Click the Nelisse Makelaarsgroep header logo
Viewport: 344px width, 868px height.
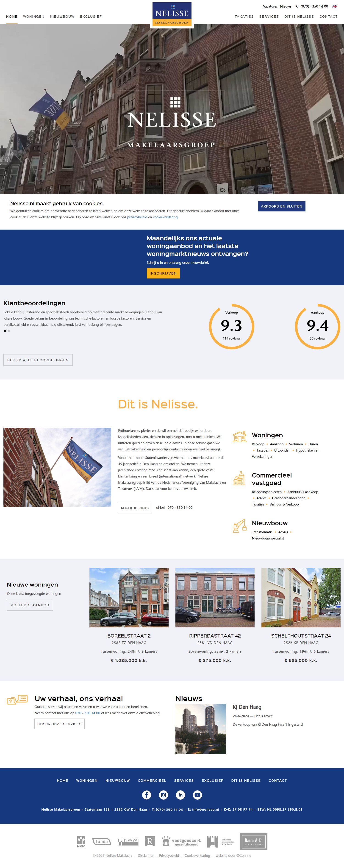pyautogui.click(x=172, y=14)
